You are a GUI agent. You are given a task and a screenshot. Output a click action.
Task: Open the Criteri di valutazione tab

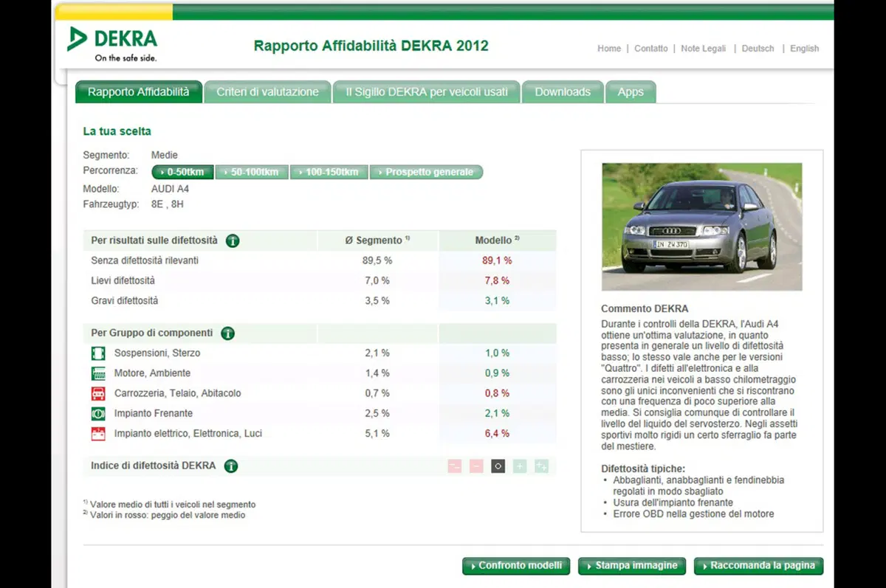tap(267, 92)
